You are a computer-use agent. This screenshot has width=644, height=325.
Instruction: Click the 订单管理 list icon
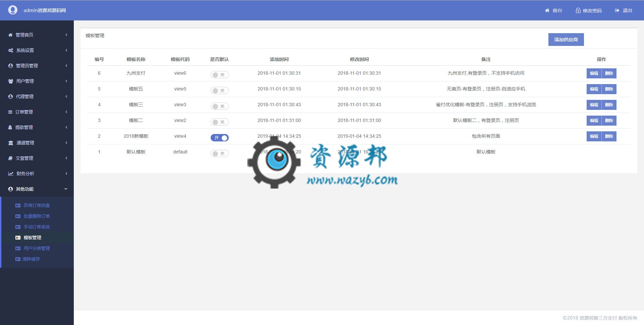[x=10, y=112]
